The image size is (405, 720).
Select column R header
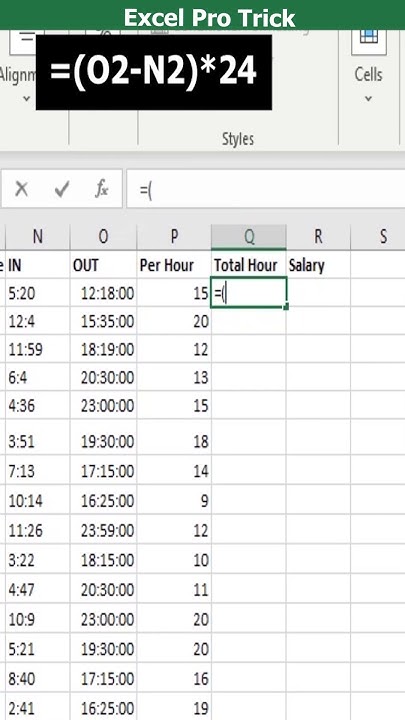pyautogui.click(x=318, y=237)
